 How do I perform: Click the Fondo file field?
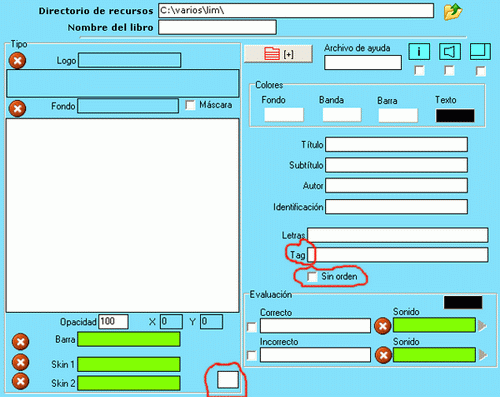pos(128,106)
